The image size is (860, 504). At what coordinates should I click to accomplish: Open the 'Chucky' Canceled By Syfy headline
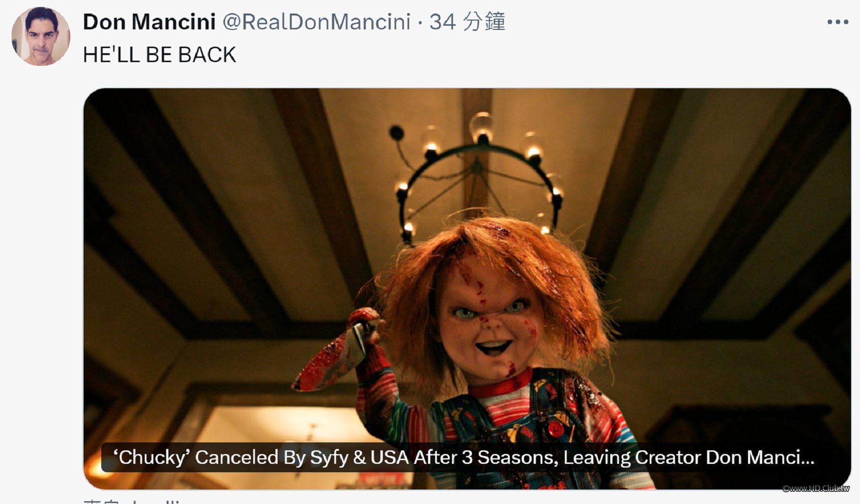pyautogui.click(x=464, y=457)
